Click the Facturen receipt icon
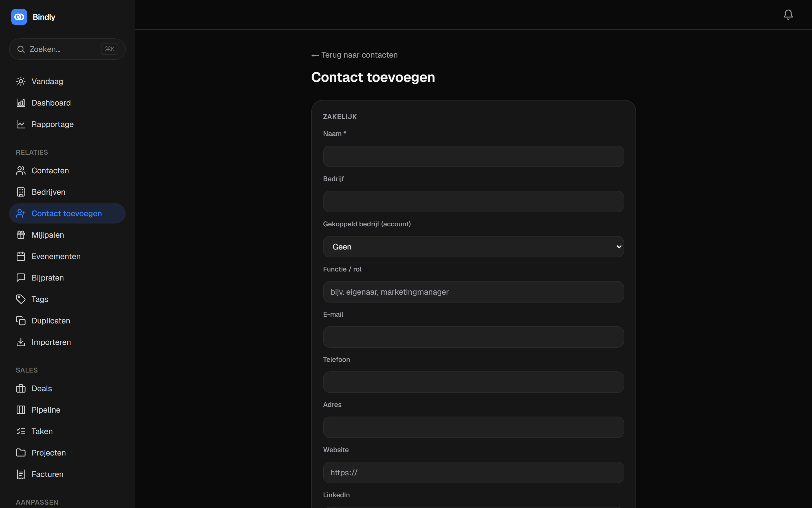 click(21, 474)
